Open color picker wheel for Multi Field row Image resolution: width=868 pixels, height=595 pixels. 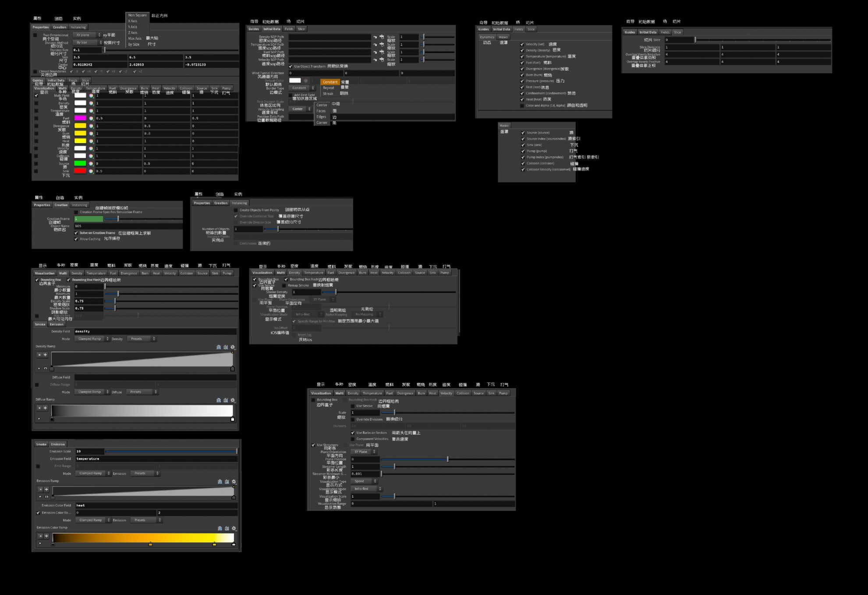pyautogui.click(x=91, y=95)
